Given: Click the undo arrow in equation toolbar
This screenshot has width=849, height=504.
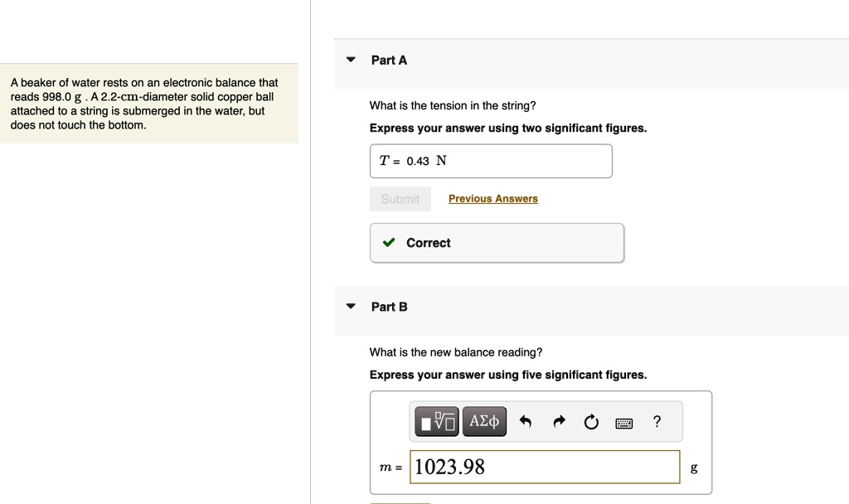Looking at the screenshot, I should (526, 421).
